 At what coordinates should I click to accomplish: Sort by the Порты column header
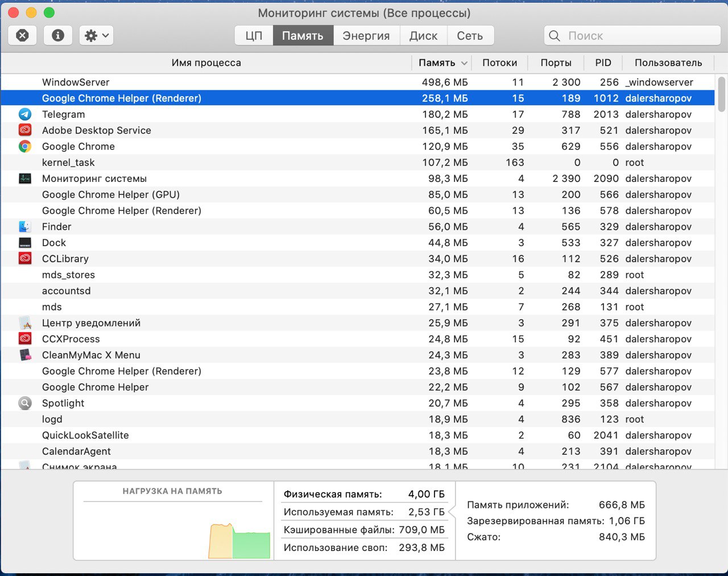point(556,63)
